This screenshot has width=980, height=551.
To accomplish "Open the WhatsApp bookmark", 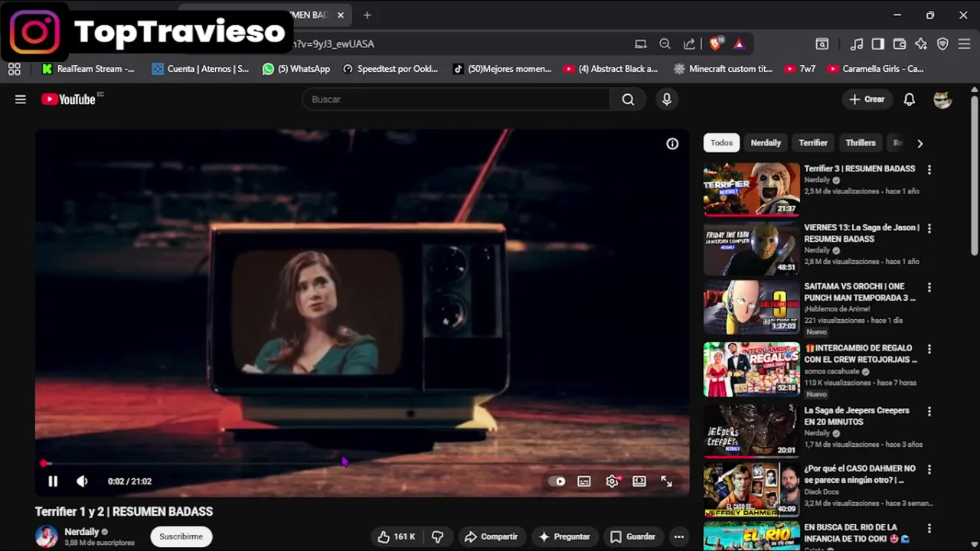I will [x=296, y=69].
